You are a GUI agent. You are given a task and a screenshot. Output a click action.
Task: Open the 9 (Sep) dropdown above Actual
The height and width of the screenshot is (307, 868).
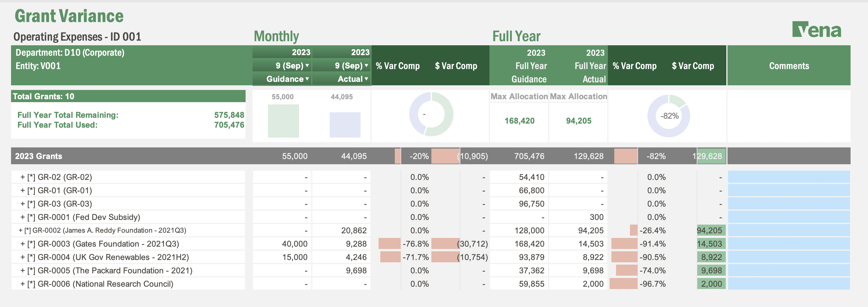(366, 66)
